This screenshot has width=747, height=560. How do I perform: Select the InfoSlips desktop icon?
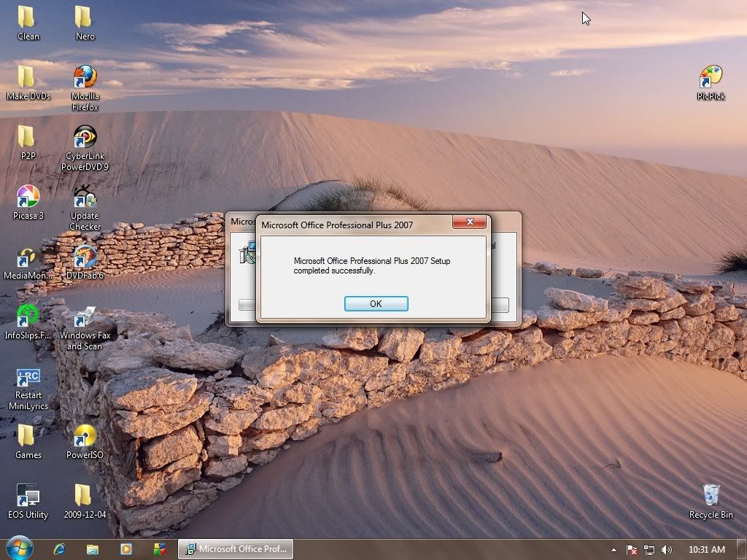click(28, 322)
